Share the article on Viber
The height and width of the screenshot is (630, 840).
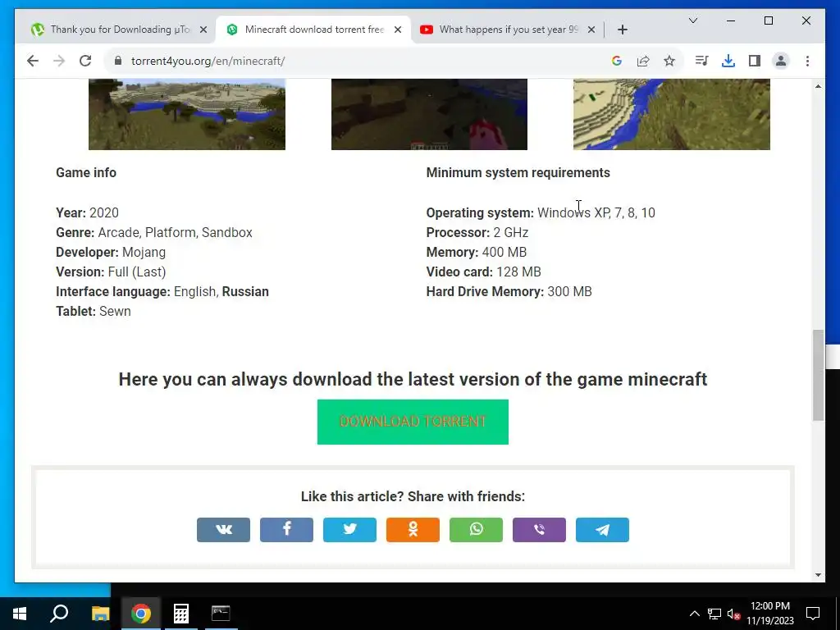coord(540,529)
